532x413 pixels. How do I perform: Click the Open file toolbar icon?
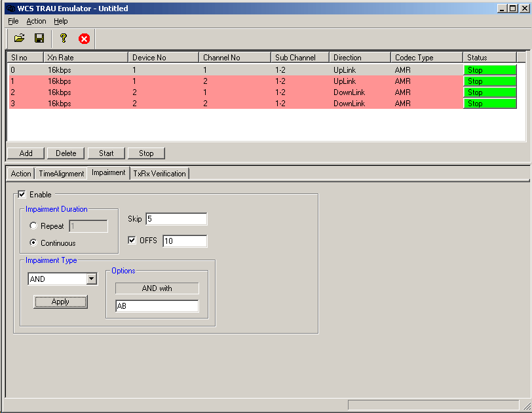19,39
